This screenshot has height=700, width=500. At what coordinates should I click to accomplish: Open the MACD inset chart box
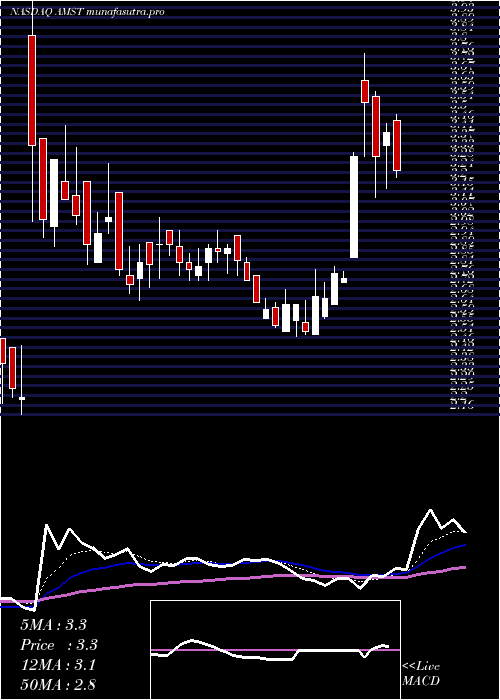click(275, 650)
